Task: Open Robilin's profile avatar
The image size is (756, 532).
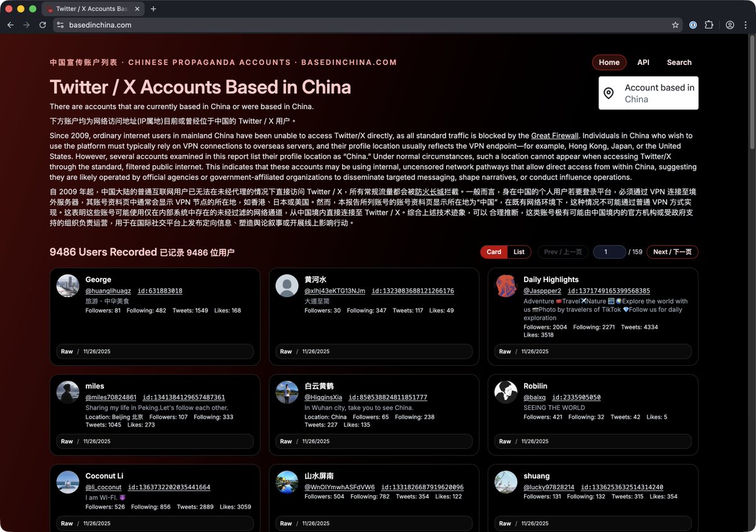Action: pyautogui.click(x=506, y=392)
